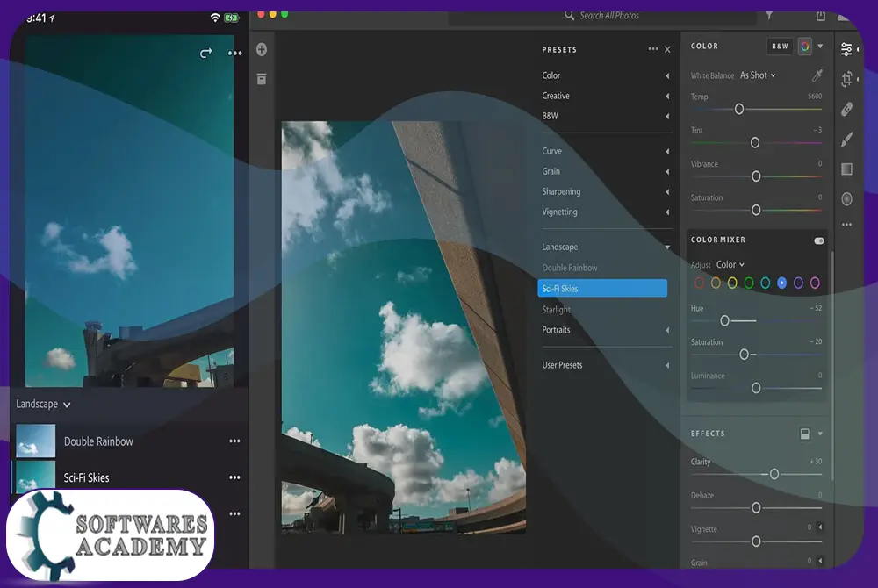Select the Brush tool icon
Screen dimensions: 878x588
tap(846, 140)
